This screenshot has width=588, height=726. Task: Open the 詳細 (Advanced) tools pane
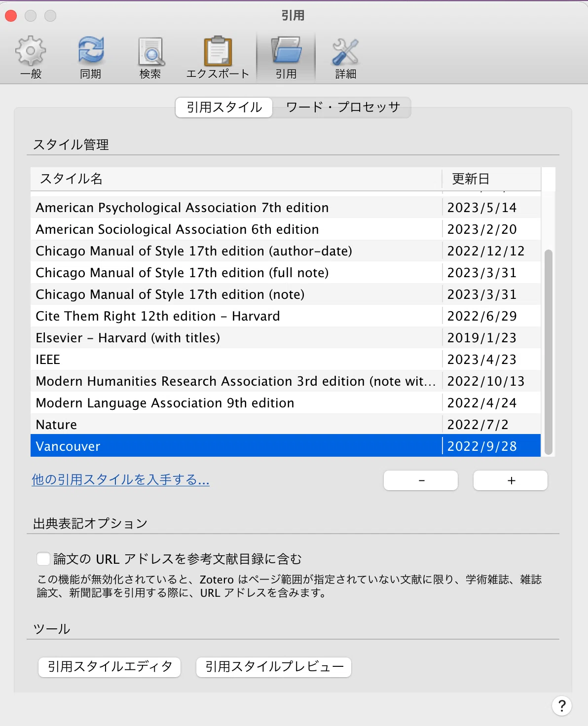pos(345,57)
